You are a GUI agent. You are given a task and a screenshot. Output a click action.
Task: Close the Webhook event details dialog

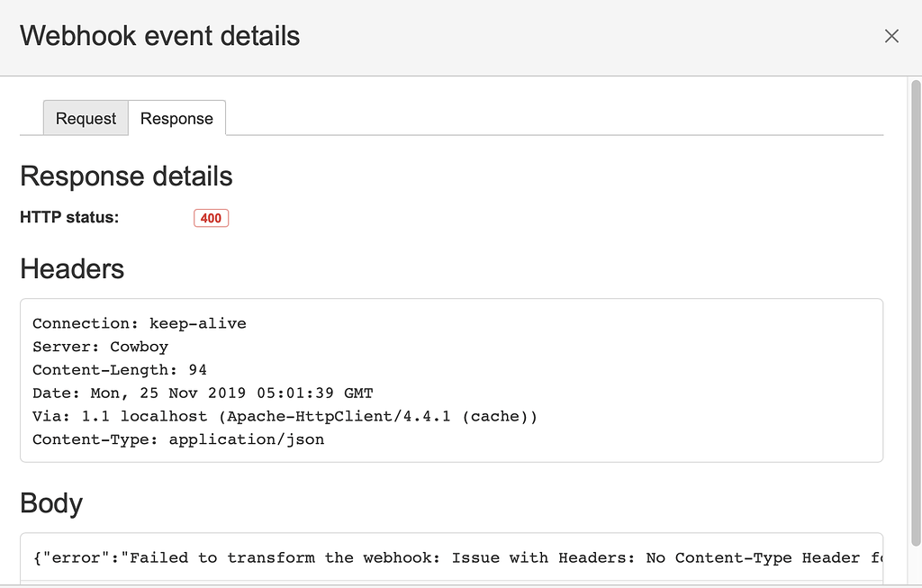(x=891, y=36)
